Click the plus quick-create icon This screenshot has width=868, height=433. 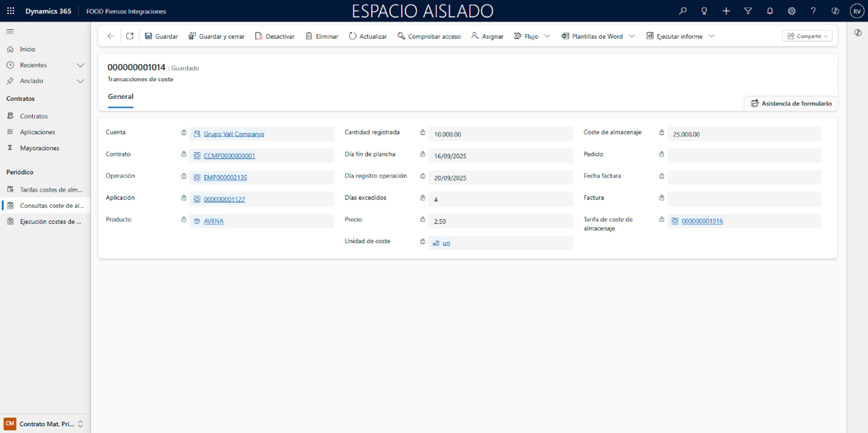[x=726, y=11]
